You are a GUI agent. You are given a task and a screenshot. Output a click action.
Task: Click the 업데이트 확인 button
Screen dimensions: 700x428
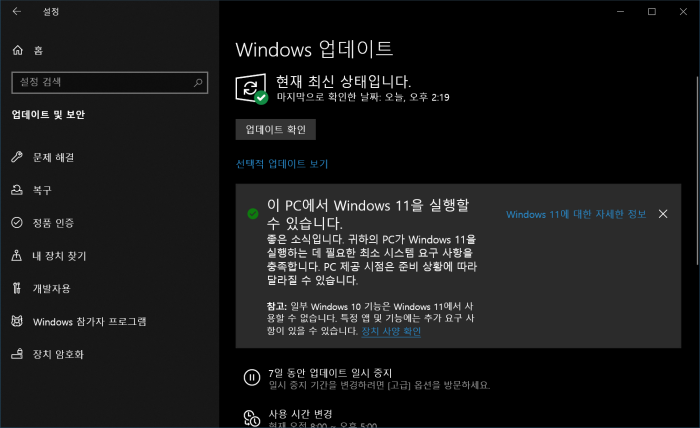(x=275, y=129)
